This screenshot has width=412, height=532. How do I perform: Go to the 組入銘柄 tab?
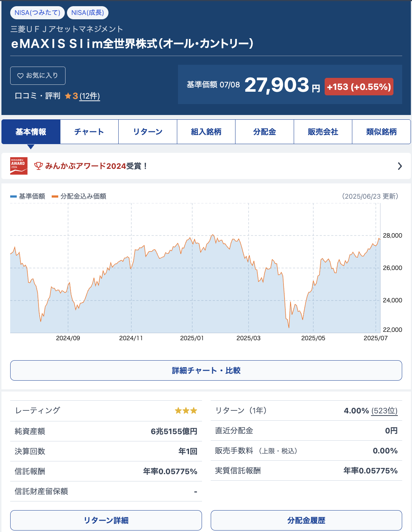206,132
